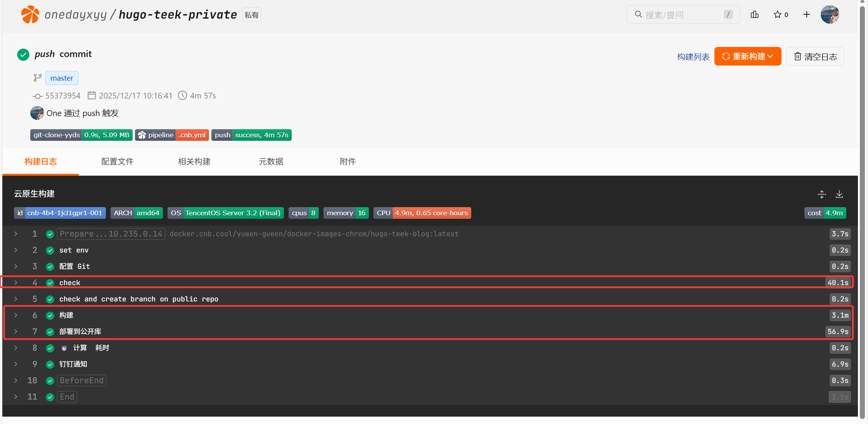Viewport: 868px width, 424px height.
Task: Expand the check step row 4
Action: (x=16, y=282)
